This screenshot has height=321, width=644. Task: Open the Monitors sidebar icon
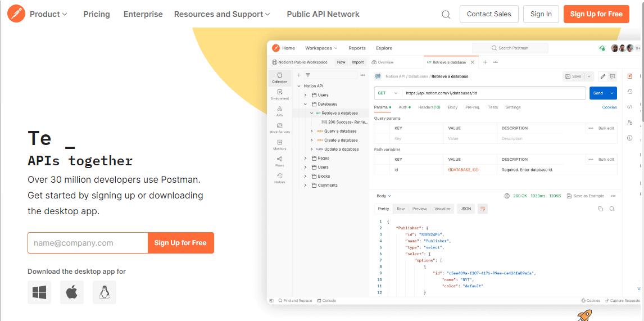click(x=280, y=144)
